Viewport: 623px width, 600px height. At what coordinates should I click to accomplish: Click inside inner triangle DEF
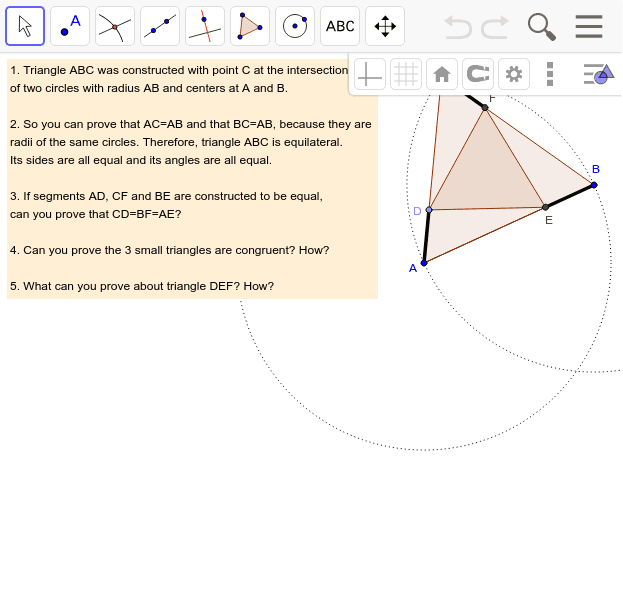click(487, 175)
